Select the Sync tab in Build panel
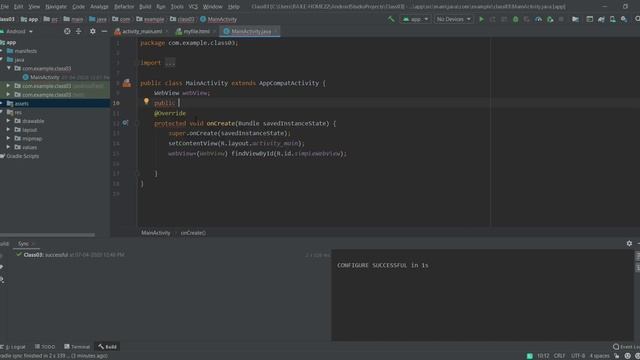This screenshot has height=360, width=640. (23, 244)
